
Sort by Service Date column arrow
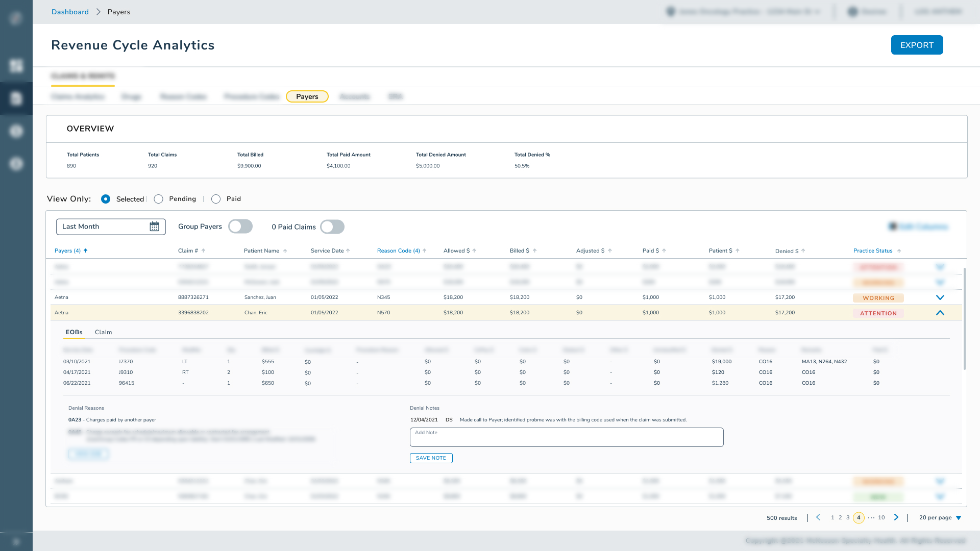(x=348, y=251)
